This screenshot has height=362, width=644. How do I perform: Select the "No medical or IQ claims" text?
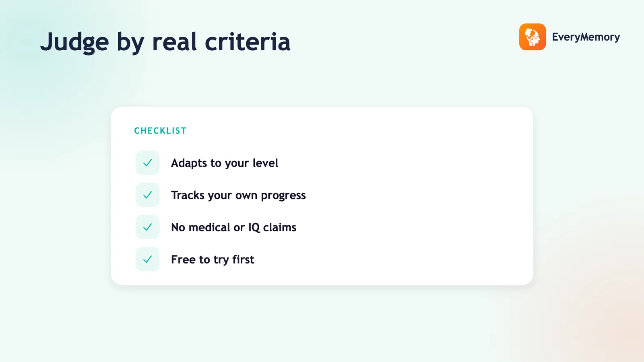click(233, 227)
